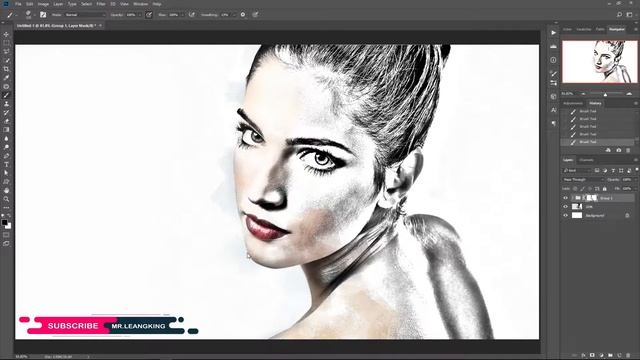This screenshot has height=360, width=640.
Task: Click the Navigator zoom in mountain icon
Action: (x=629, y=94)
